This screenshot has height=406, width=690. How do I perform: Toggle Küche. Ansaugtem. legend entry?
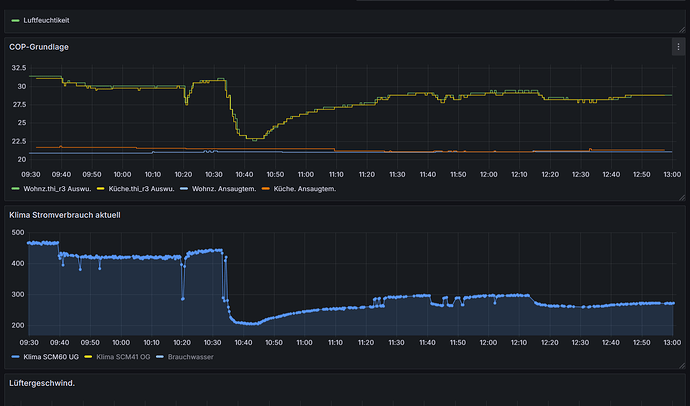305,189
